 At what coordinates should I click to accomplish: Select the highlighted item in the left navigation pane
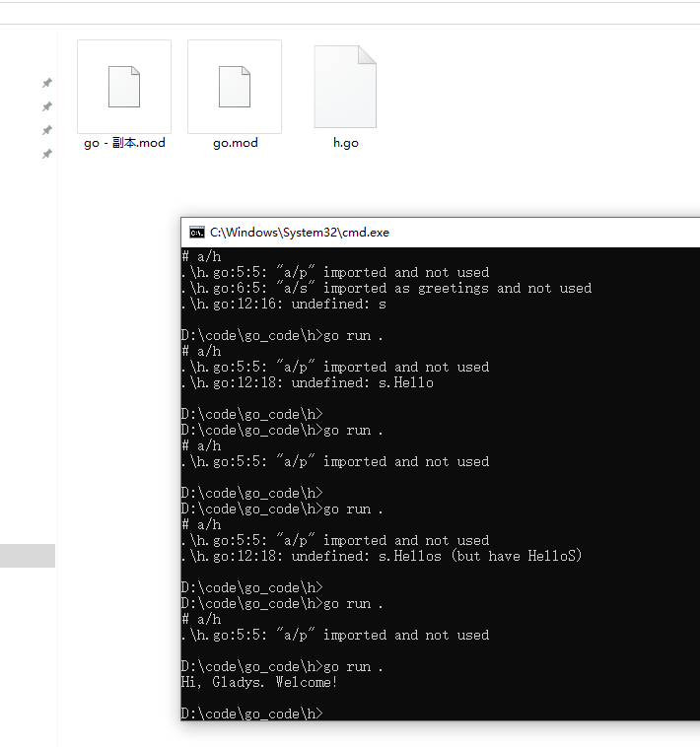[28, 556]
